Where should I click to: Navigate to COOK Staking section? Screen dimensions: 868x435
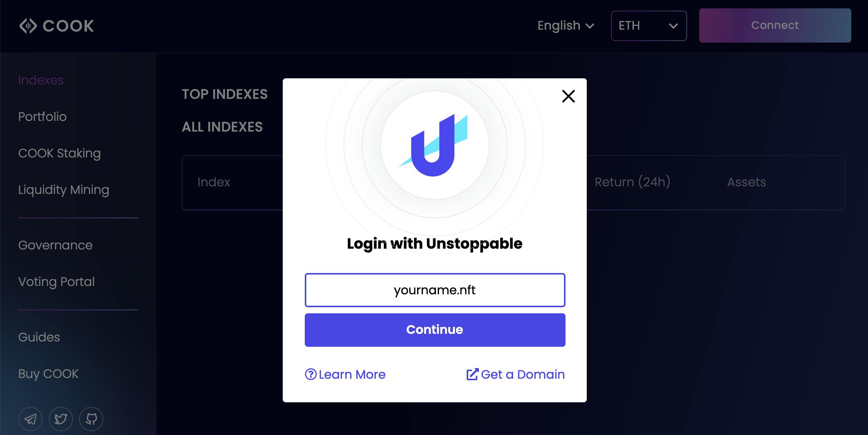60,153
